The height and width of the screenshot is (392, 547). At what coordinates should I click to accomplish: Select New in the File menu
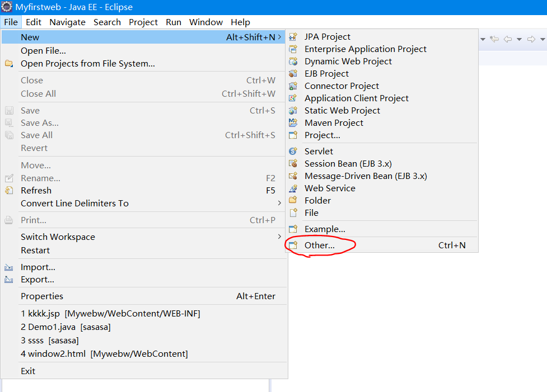pos(144,37)
